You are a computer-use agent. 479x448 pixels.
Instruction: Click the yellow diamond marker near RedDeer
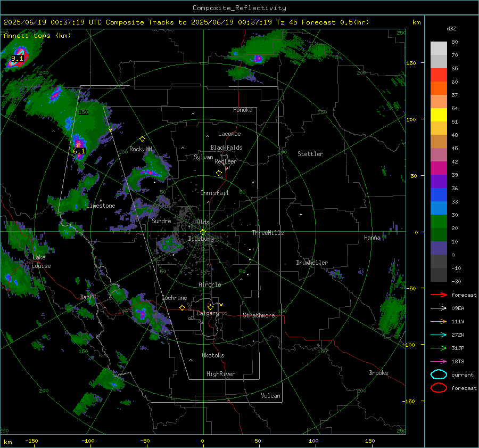[x=219, y=173]
